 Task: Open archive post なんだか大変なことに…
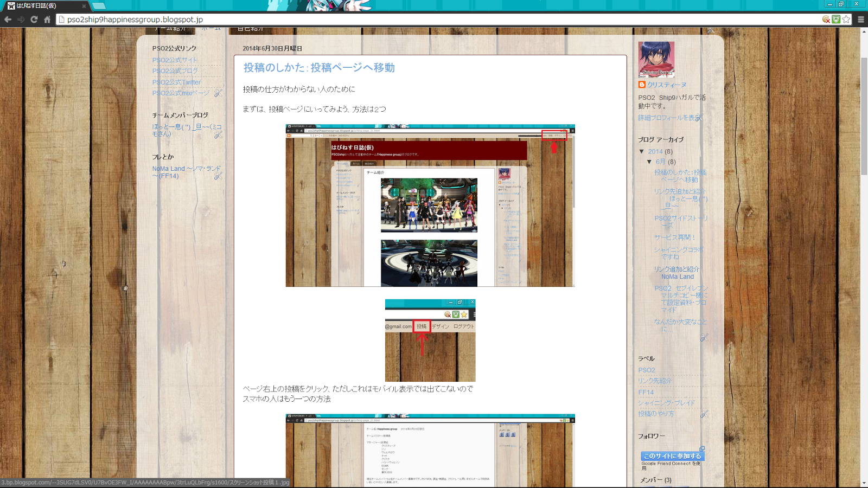(x=680, y=325)
